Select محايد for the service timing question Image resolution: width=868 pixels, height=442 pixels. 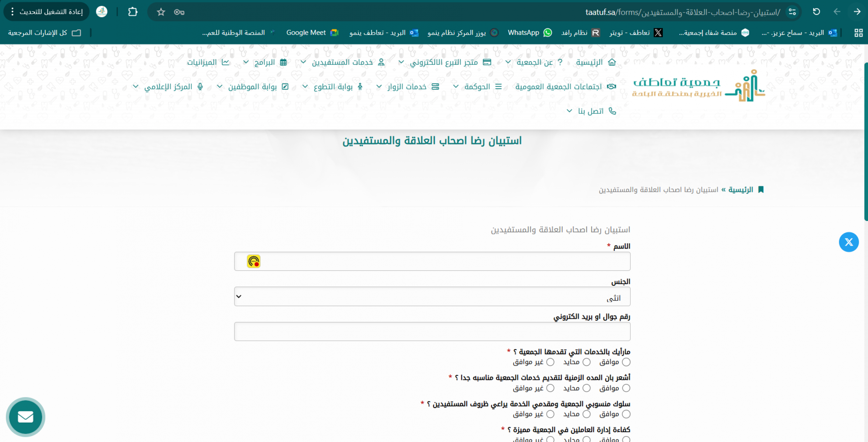[x=586, y=388]
